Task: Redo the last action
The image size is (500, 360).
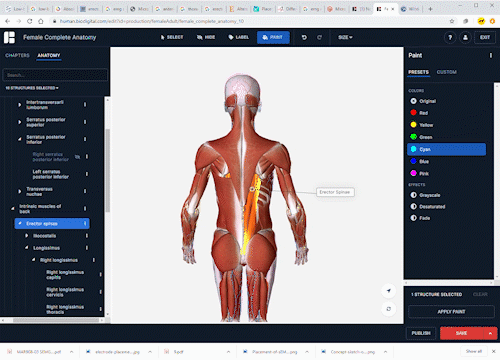Action: (319, 37)
